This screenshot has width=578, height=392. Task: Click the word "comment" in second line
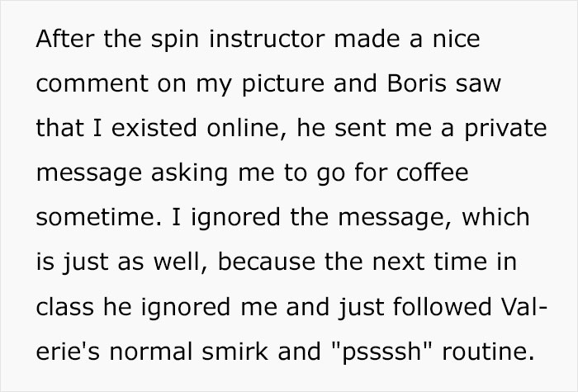pyautogui.click(x=92, y=83)
